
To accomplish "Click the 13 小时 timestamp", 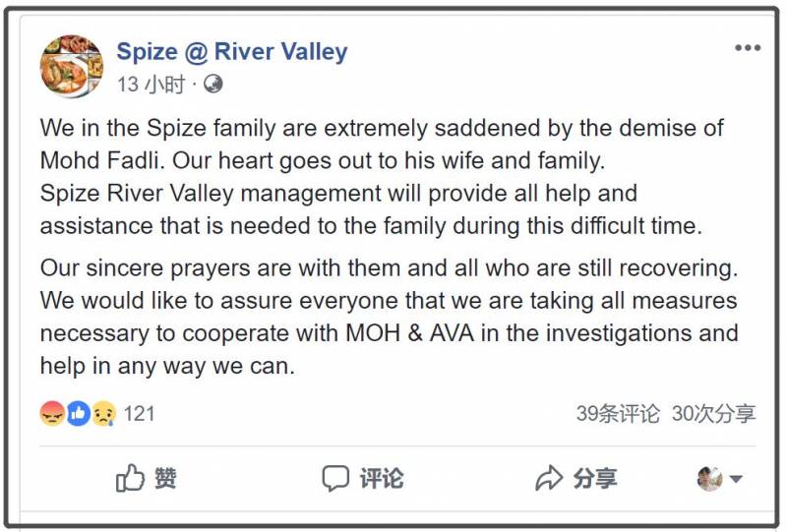I will click(151, 85).
